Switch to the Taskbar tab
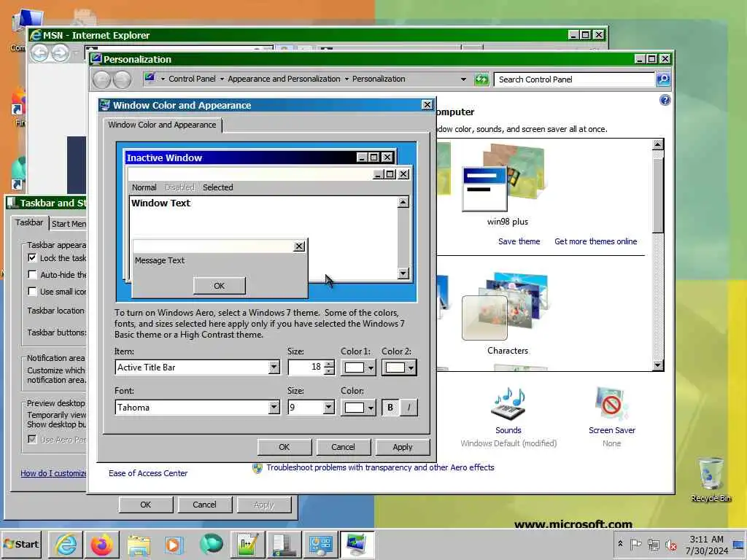747x560 pixels. (29, 222)
